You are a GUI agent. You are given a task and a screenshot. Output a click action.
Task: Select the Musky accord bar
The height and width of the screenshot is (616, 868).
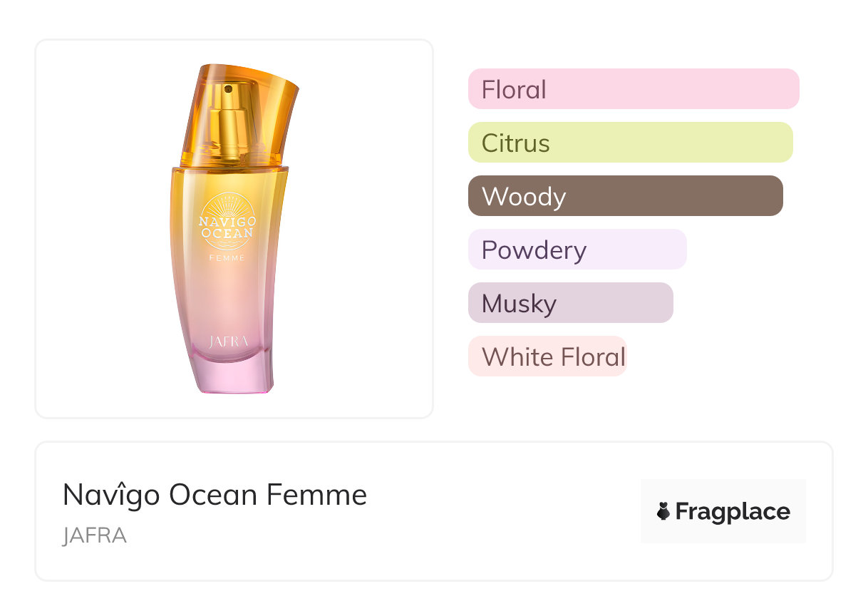tap(570, 303)
